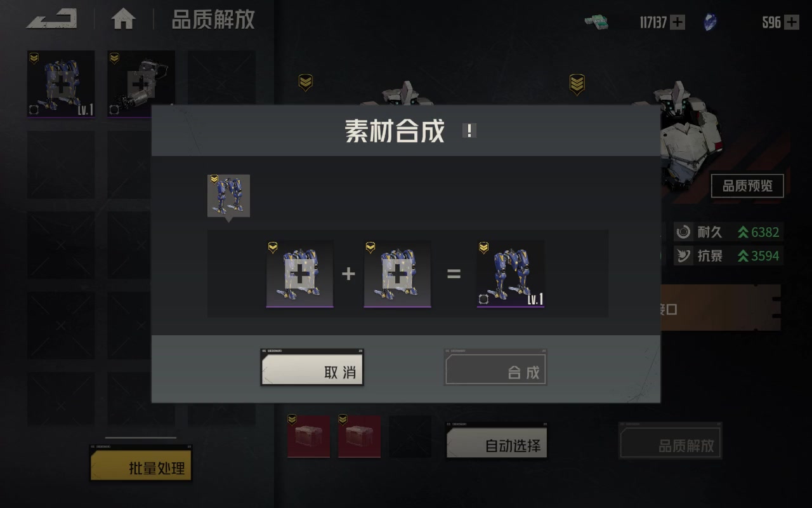This screenshot has height=508, width=812.
Task: Open the 素材合成 exclamation info icon
Action: (x=469, y=131)
